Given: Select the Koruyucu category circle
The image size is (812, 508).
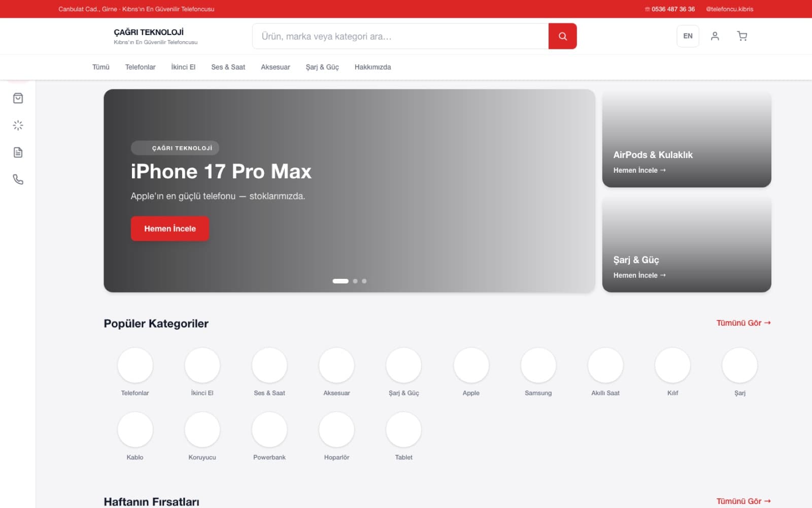Looking at the screenshot, I should (x=202, y=430).
